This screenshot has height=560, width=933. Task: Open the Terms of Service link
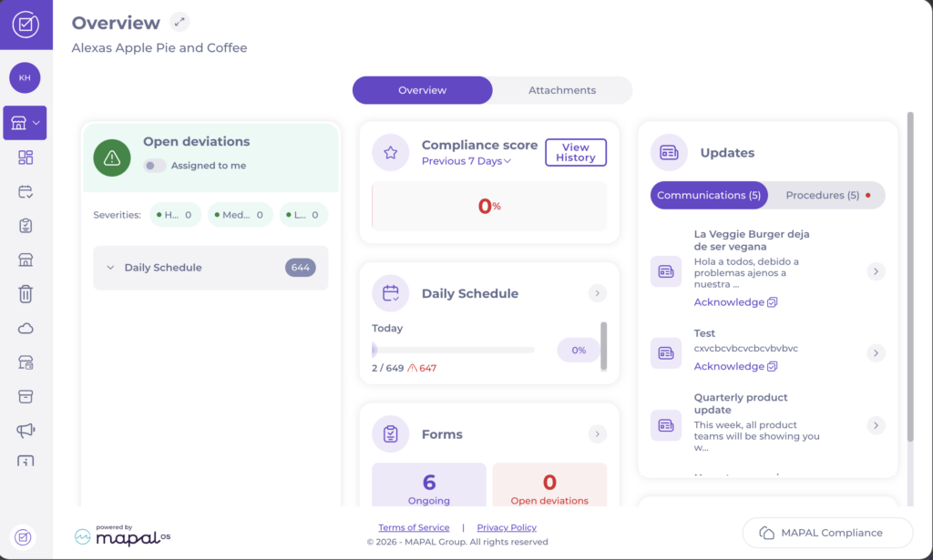[x=414, y=527]
